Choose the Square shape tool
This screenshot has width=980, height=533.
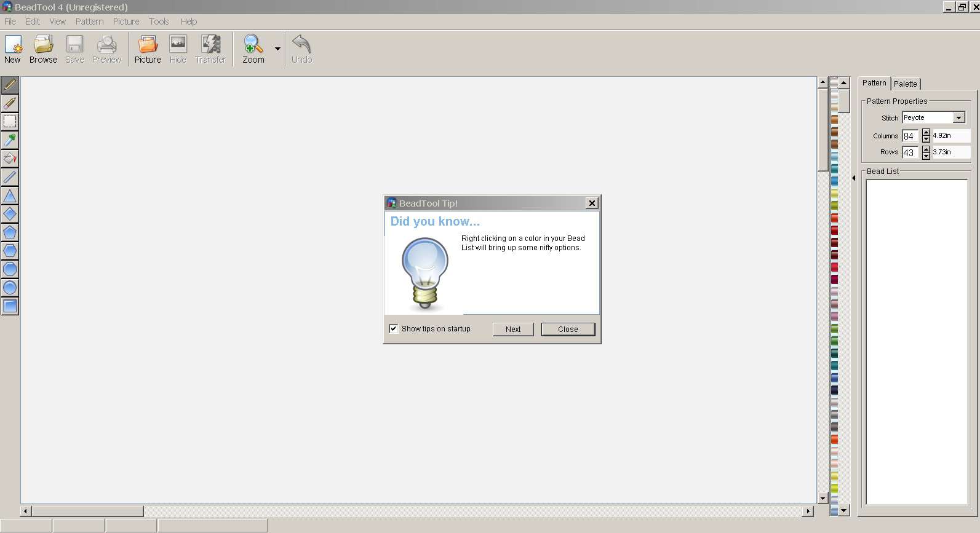click(10, 306)
